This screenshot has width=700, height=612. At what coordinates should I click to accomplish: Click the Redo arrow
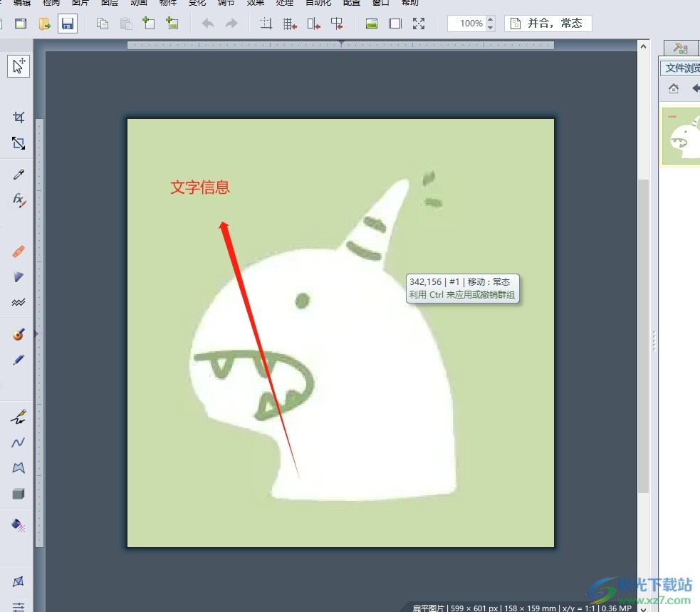[231, 24]
